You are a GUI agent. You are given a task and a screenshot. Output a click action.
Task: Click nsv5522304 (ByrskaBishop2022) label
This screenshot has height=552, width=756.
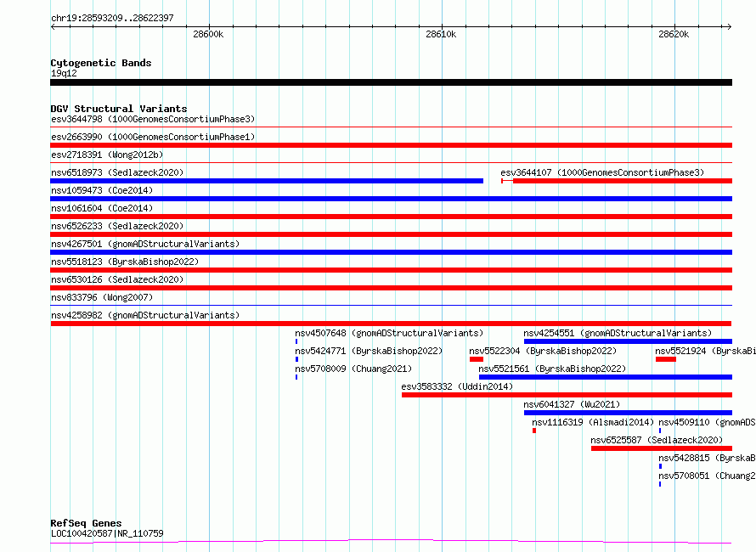pyautogui.click(x=543, y=351)
